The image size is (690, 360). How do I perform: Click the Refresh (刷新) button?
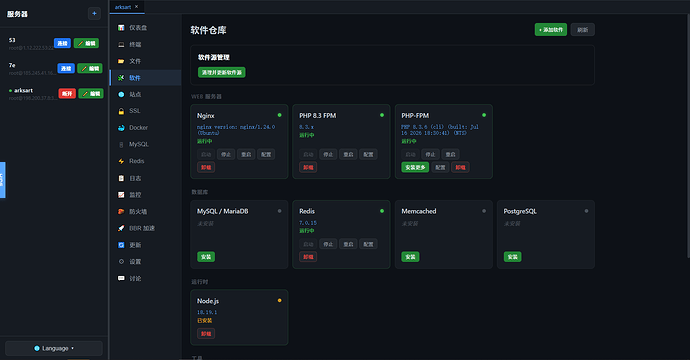(583, 29)
